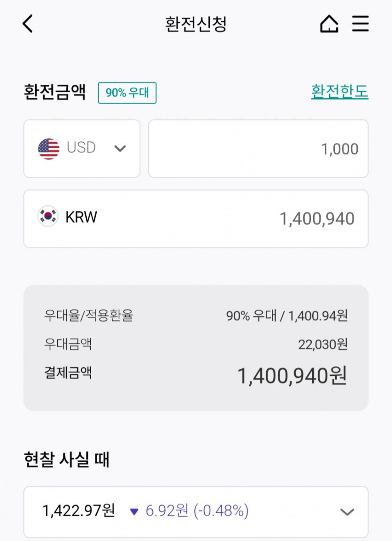
Task: Expand the cash buying rate row
Action: pos(347,512)
